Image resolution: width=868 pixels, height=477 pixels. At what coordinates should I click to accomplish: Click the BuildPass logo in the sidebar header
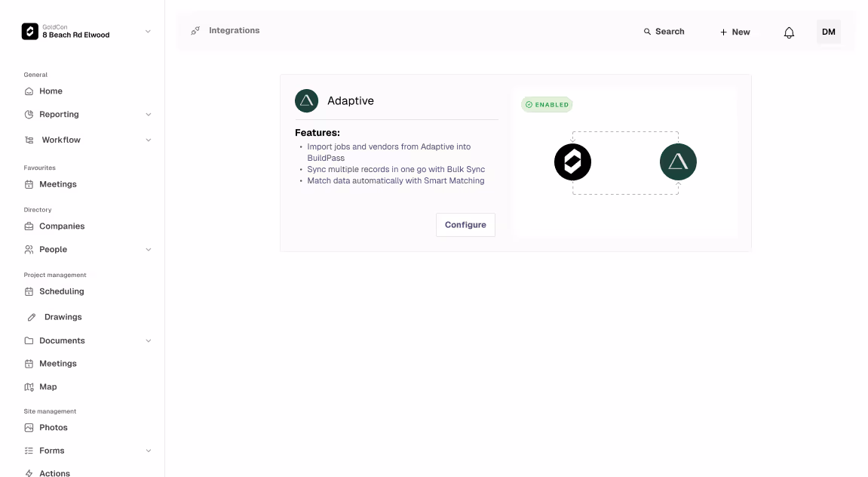30,32
